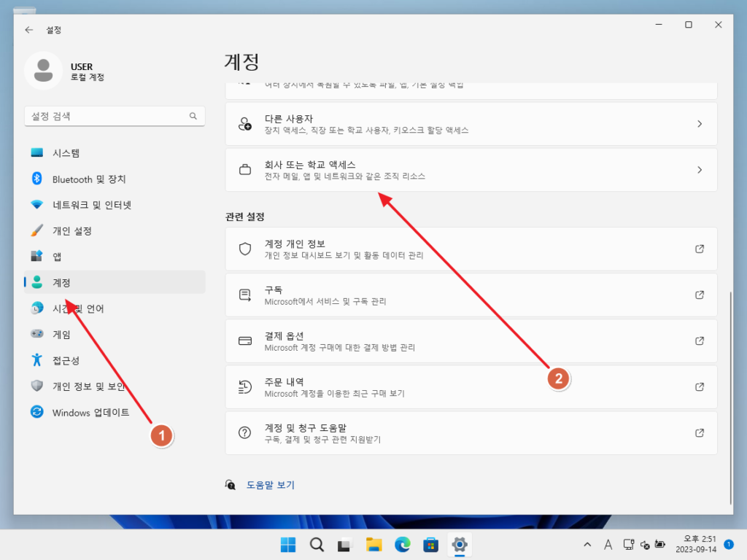Launch Microsoft Edge from the taskbar
The width and height of the screenshot is (747, 560).
(402, 545)
